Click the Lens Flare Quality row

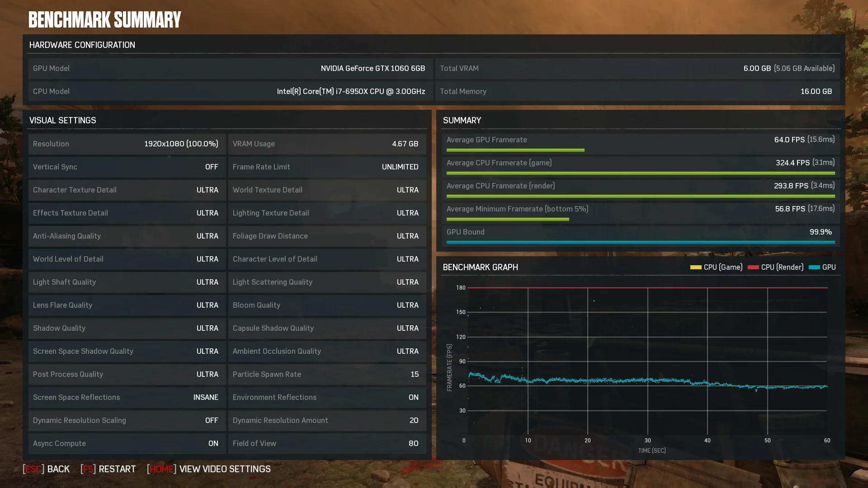tap(127, 305)
